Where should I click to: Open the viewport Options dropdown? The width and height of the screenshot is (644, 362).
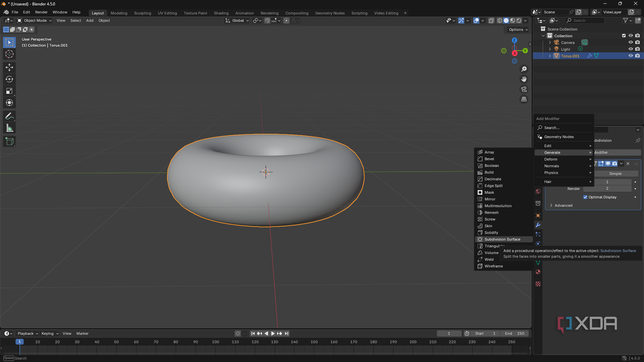(518, 30)
